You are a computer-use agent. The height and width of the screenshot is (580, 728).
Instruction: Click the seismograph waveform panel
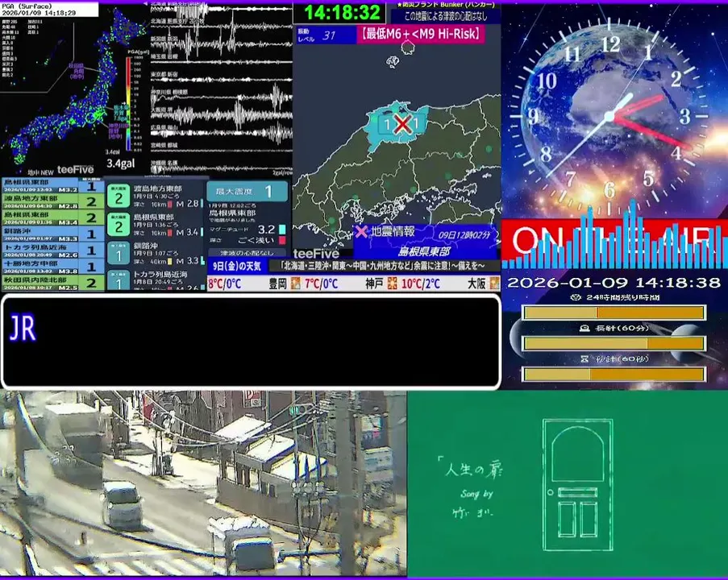pos(222,89)
